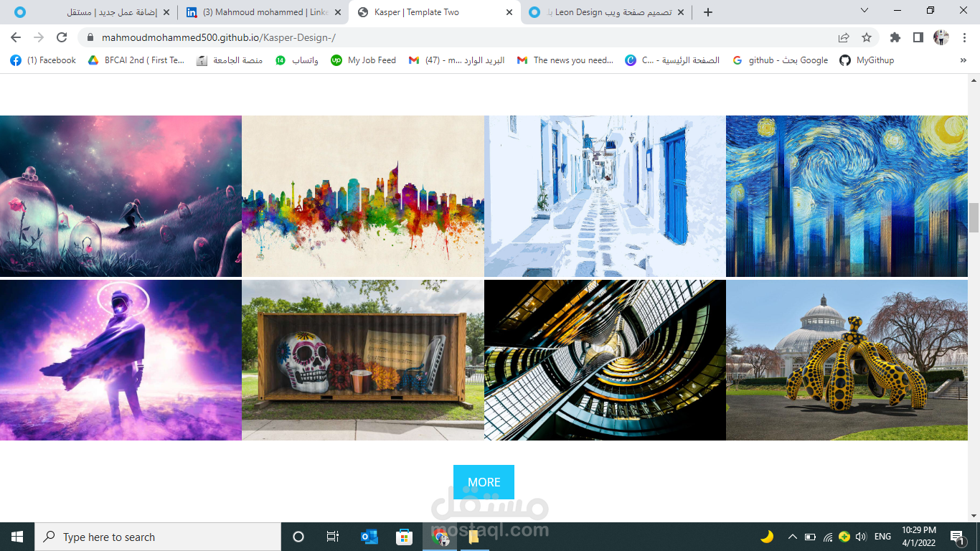Open Microsoft Store from the taskbar

tap(404, 537)
